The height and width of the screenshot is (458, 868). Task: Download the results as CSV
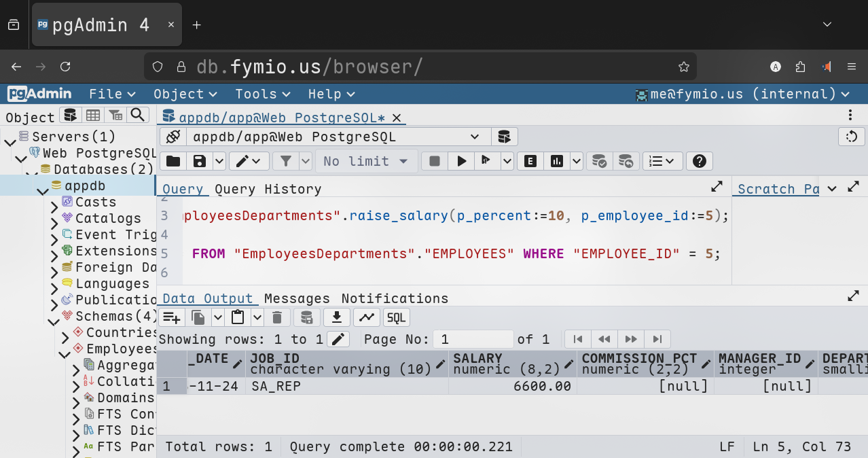pyautogui.click(x=336, y=317)
